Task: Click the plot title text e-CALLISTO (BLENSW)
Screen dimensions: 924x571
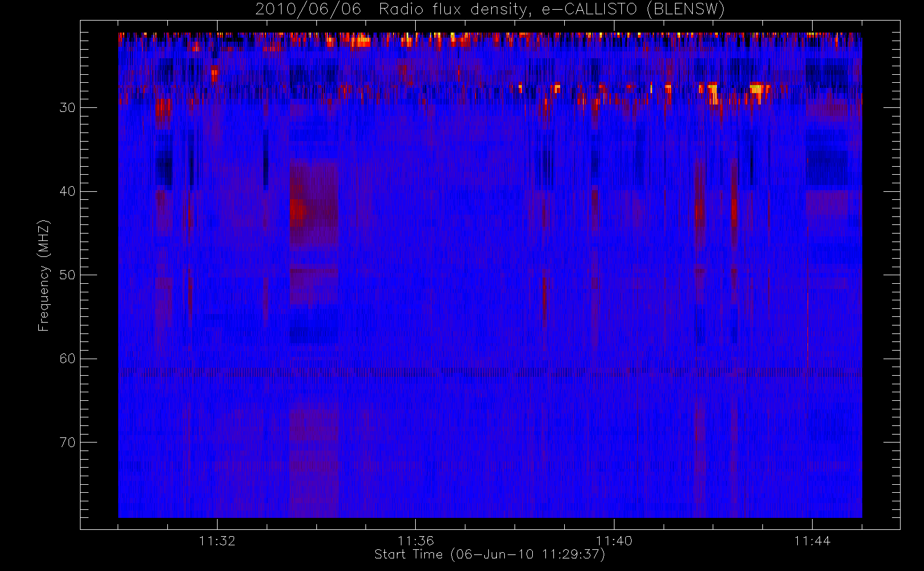Action: 633,10
